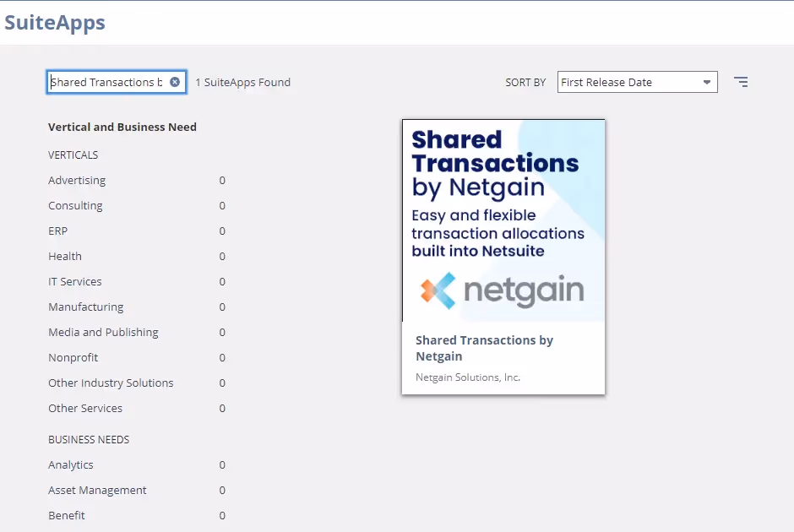794x532 pixels.
Task: Click the '1 SuiteApps Found' result count
Action: coord(243,82)
